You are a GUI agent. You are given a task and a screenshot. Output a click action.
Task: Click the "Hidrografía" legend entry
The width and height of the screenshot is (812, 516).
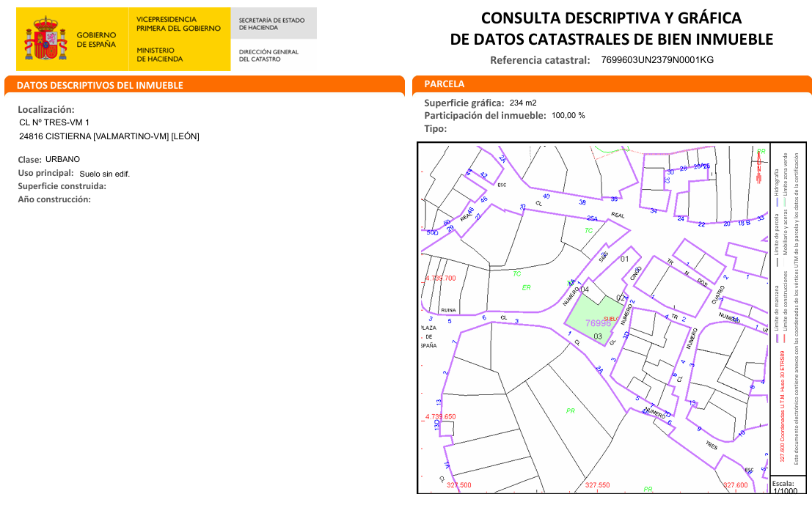(x=776, y=187)
